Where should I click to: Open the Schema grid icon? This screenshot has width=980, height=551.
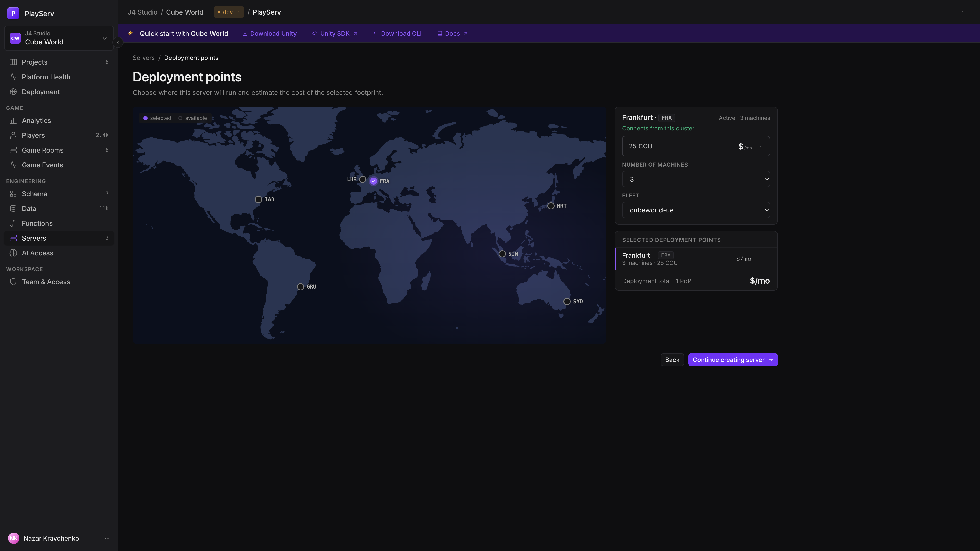point(13,194)
